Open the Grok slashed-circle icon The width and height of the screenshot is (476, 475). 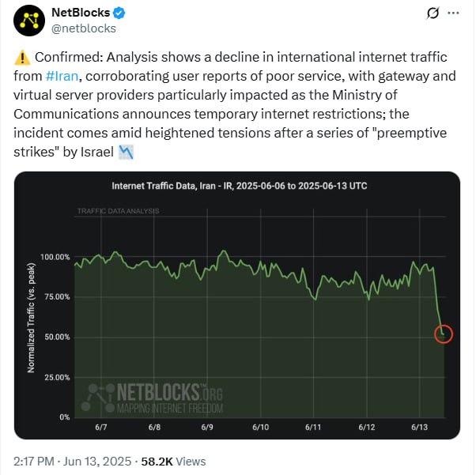433,13
